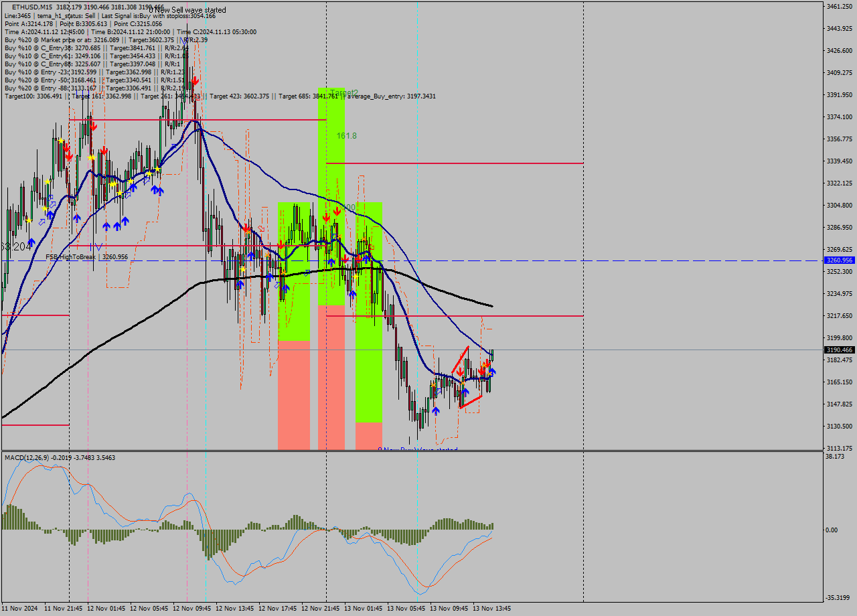The image size is (857, 616).
Task: Click the 3304.800 price axis label
Action: [x=839, y=205]
